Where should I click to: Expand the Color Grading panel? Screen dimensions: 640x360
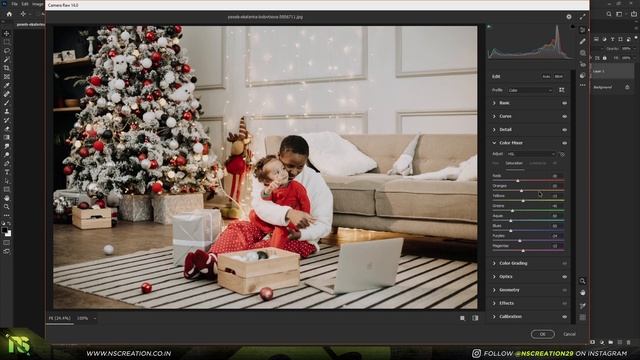(494, 263)
